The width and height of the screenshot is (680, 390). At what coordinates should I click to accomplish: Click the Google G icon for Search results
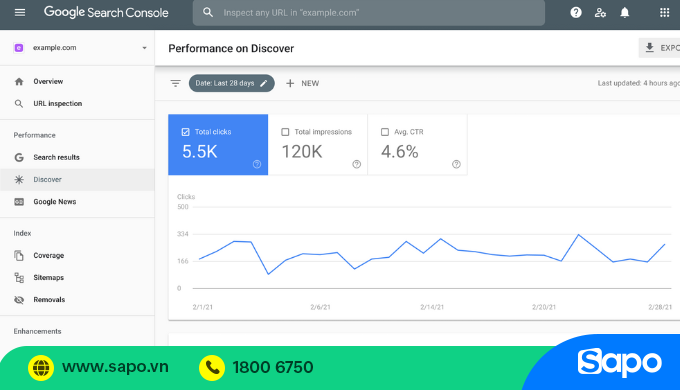point(19,157)
